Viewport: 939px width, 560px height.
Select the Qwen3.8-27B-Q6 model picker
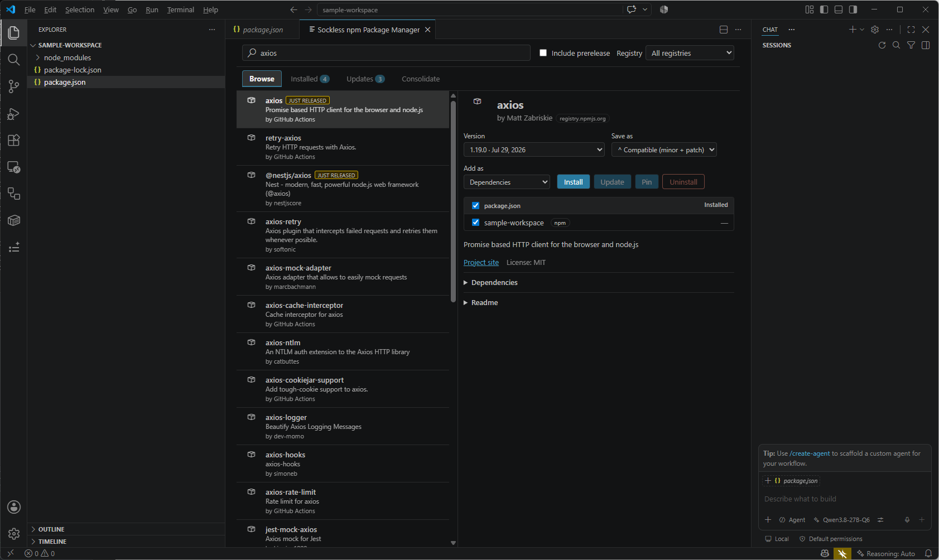842,520
